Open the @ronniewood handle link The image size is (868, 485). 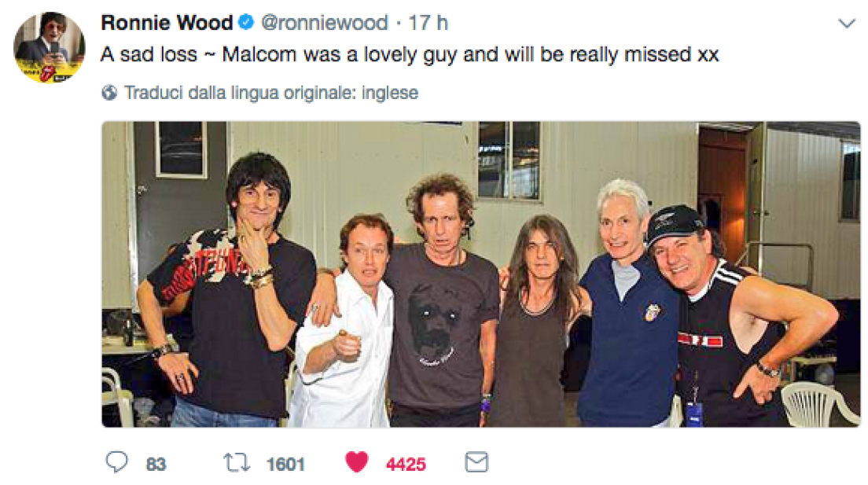[325, 23]
